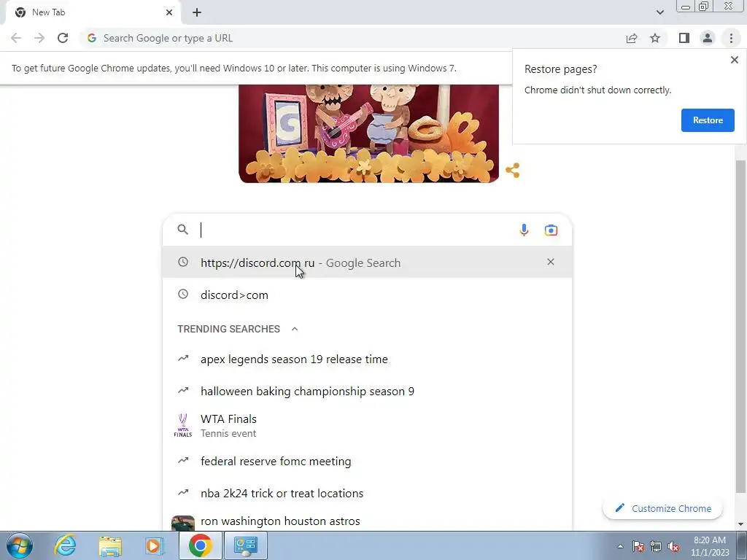Click the Chrome taskbar icon

click(200, 545)
